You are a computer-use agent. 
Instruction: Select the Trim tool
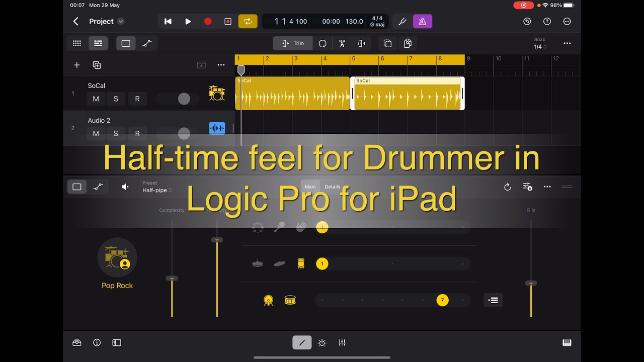[293, 43]
